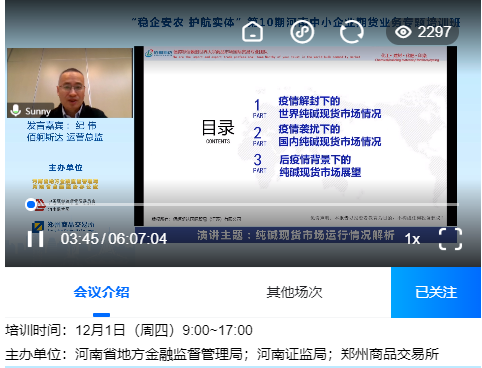Copy the share link icon
This screenshot has width=482, height=368.
(x=302, y=32)
